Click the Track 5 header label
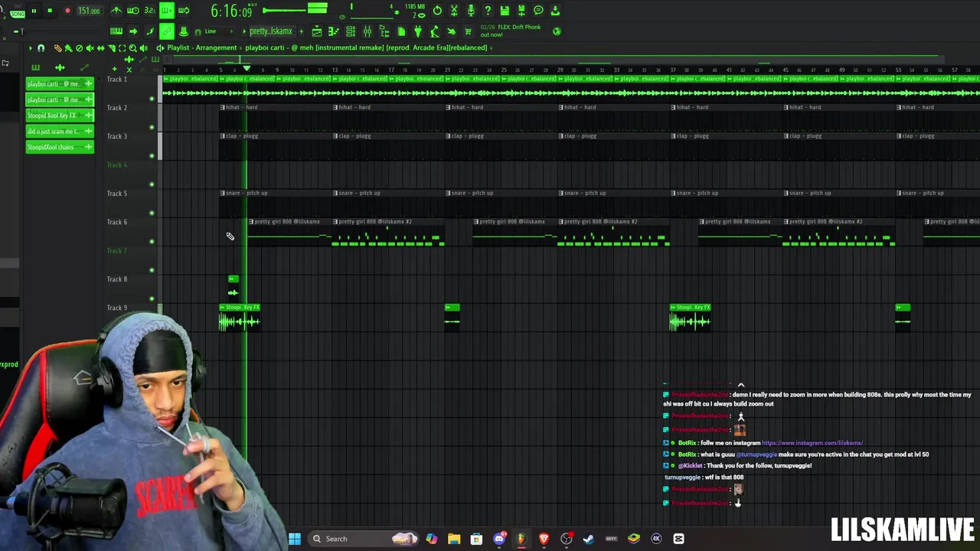The height and width of the screenshot is (551, 980). click(x=117, y=193)
